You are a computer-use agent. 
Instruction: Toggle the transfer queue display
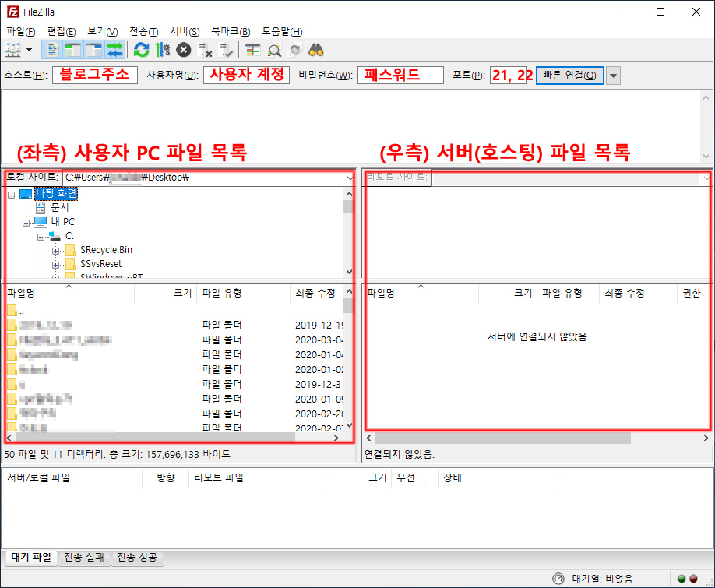pyautogui.click(x=115, y=50)
